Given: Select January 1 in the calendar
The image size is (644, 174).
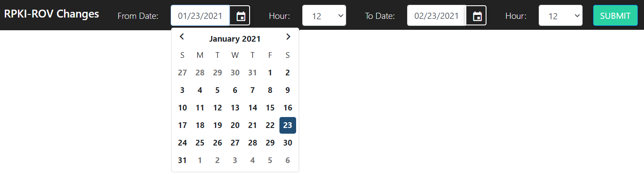Looking at the screenshot, I should pyautogui.click(x=270, y=73).
